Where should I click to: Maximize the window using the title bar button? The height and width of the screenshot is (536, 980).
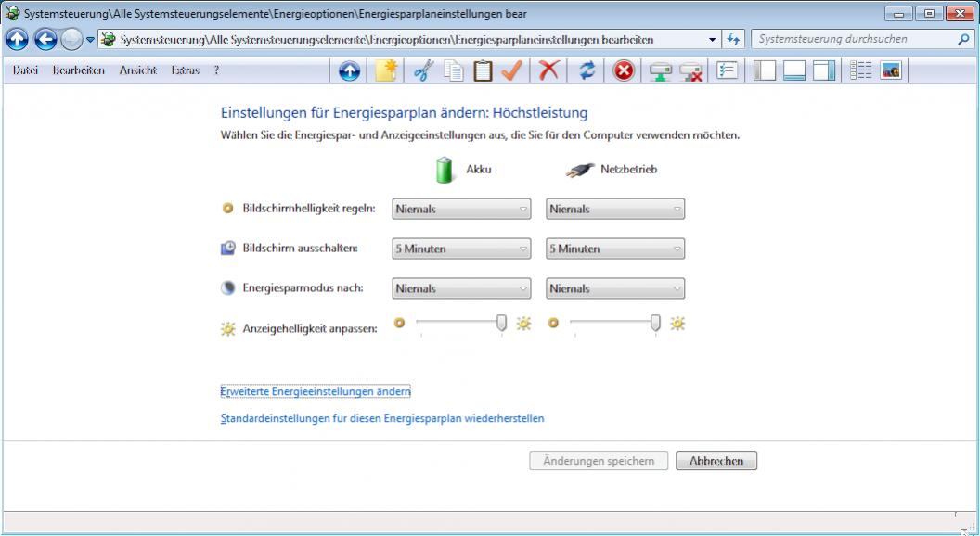point(929,13)
